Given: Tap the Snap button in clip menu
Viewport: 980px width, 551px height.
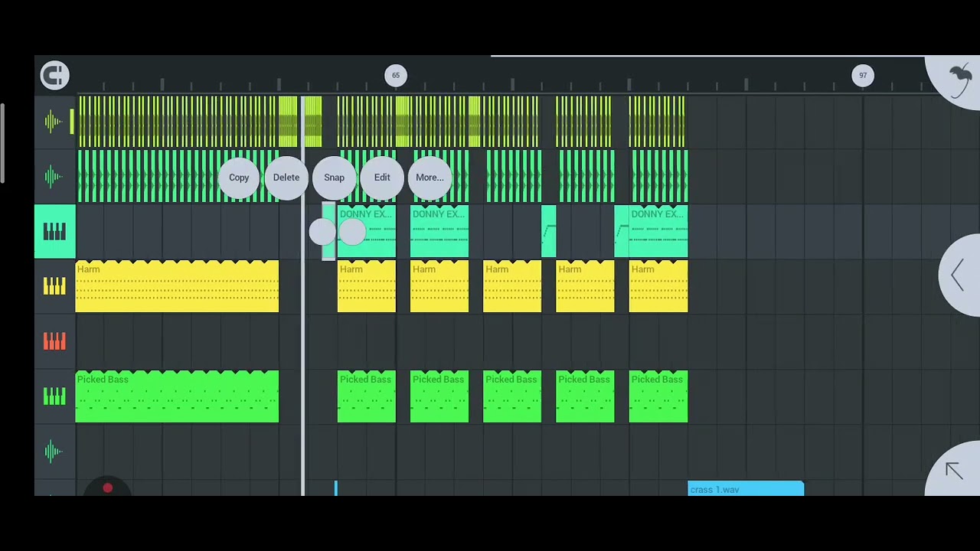Looking at the screenshot, I should 334,178.
